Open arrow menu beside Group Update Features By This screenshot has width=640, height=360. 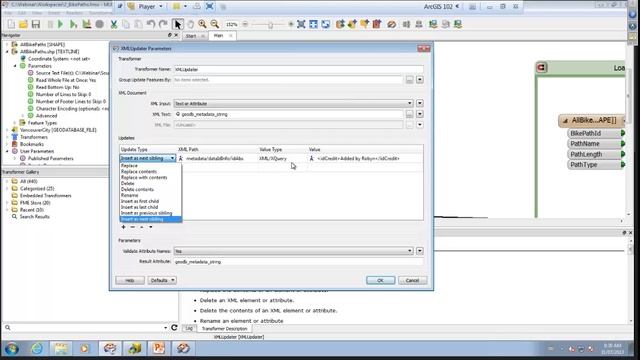[x=420, y=80]
